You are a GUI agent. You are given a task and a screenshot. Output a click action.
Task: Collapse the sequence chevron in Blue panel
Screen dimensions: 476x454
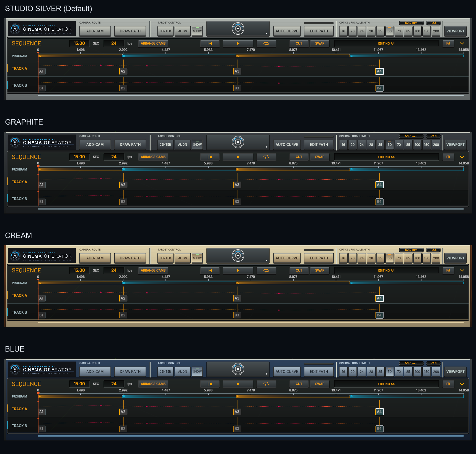462,384
